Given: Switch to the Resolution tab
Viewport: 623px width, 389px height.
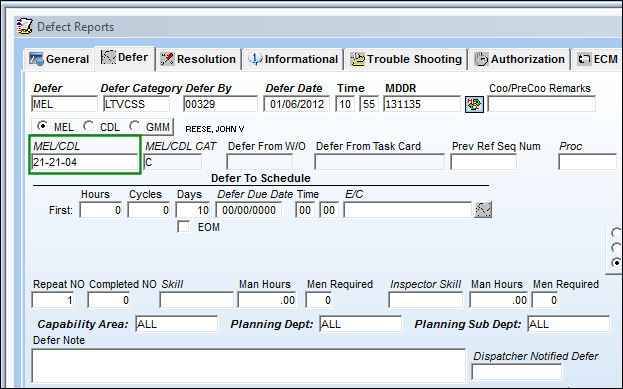Looking at the screenshot, I should click(198, 59).
